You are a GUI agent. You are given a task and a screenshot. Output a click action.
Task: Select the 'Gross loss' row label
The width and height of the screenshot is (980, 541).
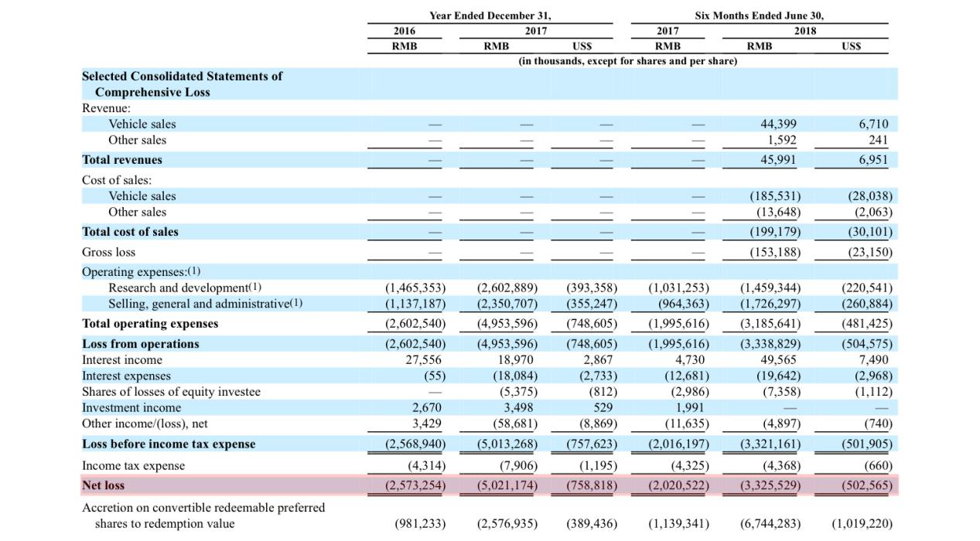click(108, 252)
